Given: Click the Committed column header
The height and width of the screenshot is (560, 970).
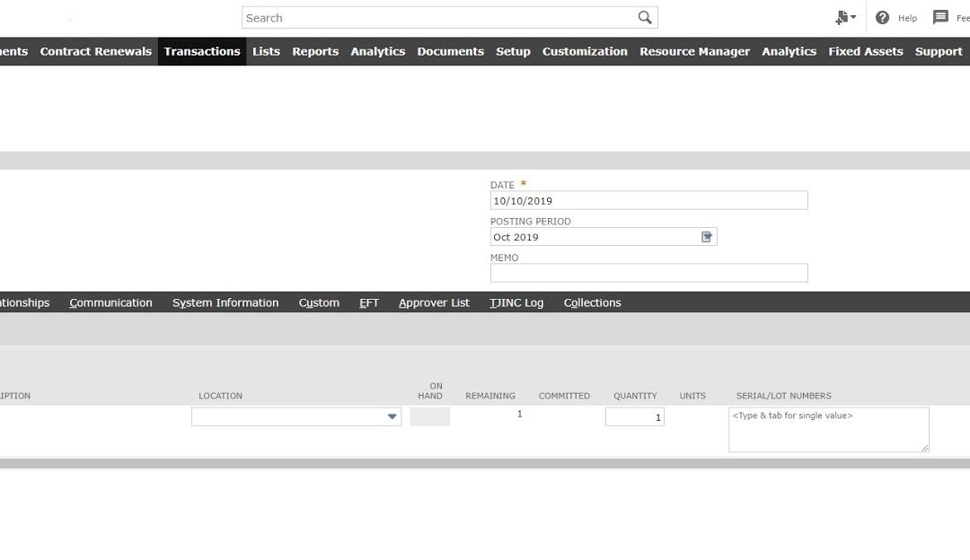Looking at the screenshot, I should [564, 396].
